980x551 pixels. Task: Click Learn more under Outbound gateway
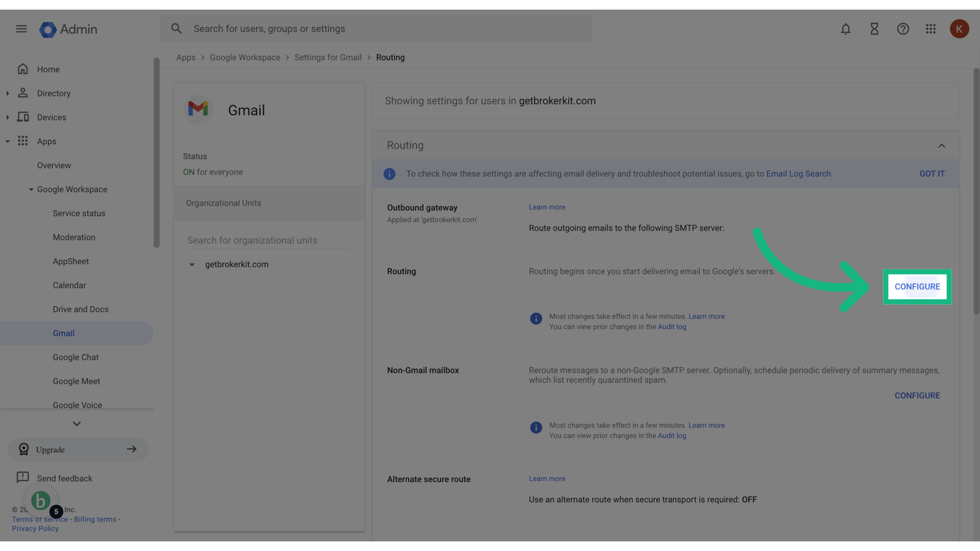point(547,207)
